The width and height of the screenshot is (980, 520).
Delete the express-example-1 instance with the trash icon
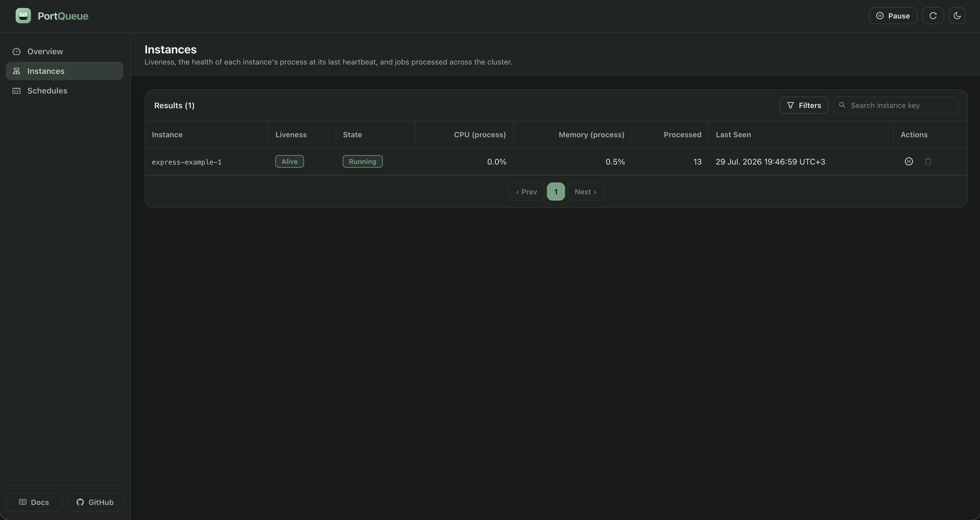pyautogui.click(x=928, y=162)
